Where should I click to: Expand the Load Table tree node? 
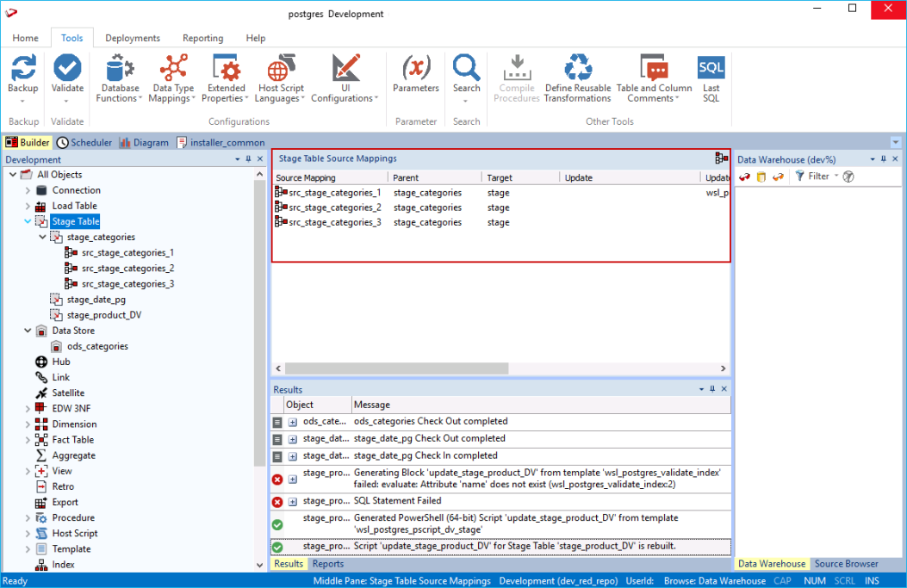point(28,206)
